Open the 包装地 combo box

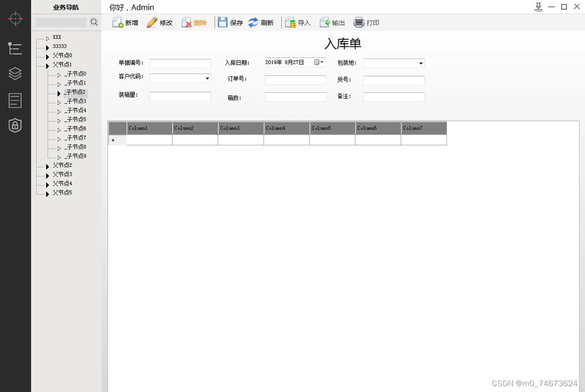pos(421,63)
